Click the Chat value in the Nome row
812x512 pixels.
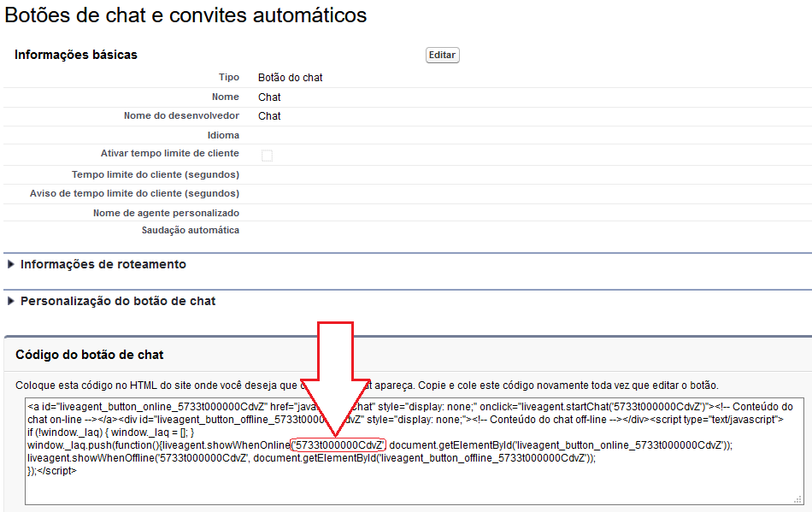tap(269, 97)
